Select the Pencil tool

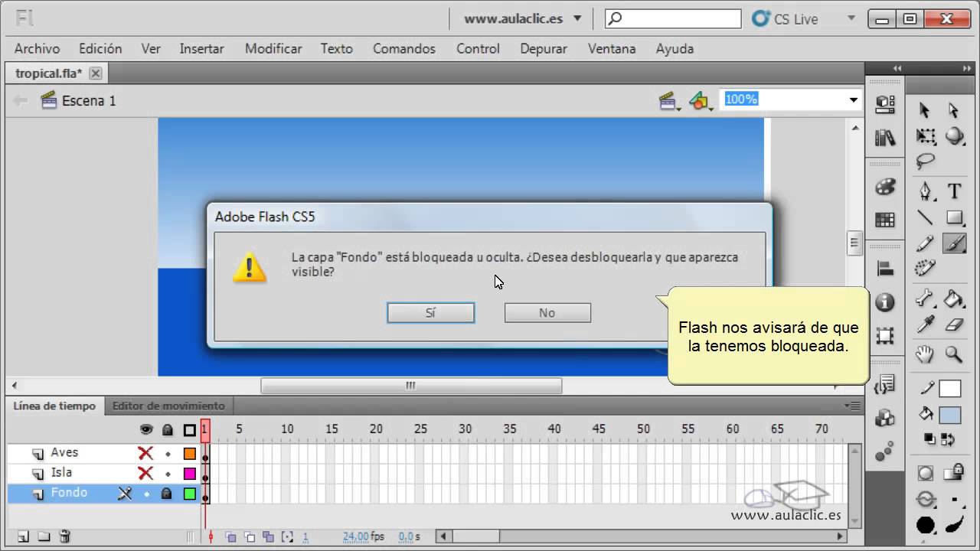point(926,243)
